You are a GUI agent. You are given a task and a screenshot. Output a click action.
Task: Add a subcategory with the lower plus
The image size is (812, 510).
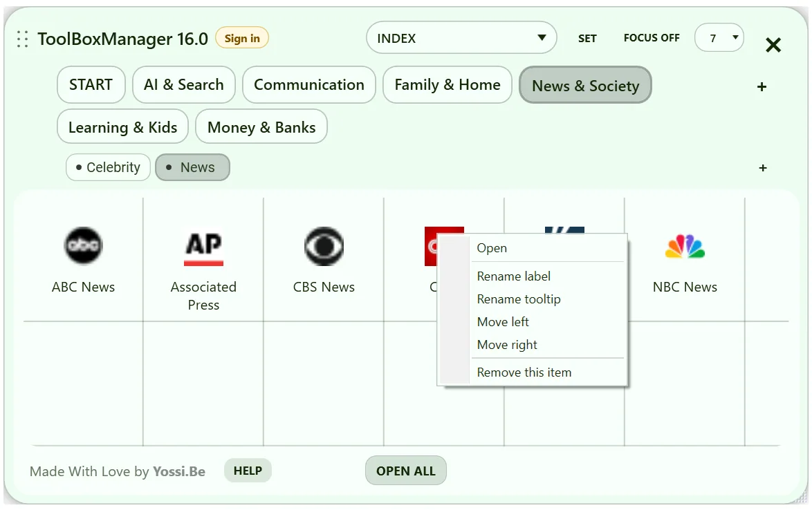coord(763,168)
